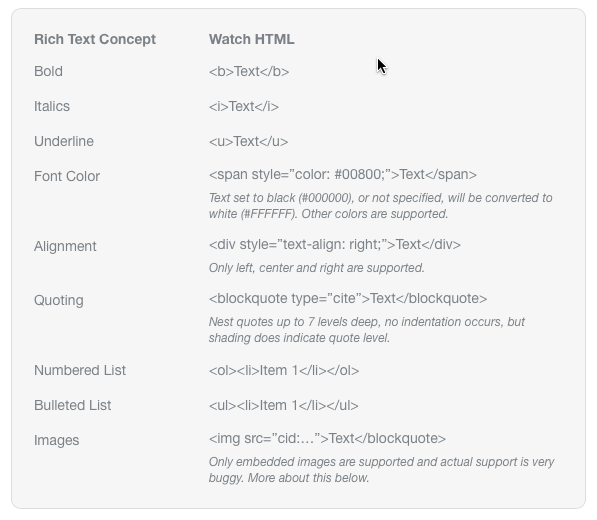Select the Italics row label
The width and height of the screenshot is (597, 520).
52,106
